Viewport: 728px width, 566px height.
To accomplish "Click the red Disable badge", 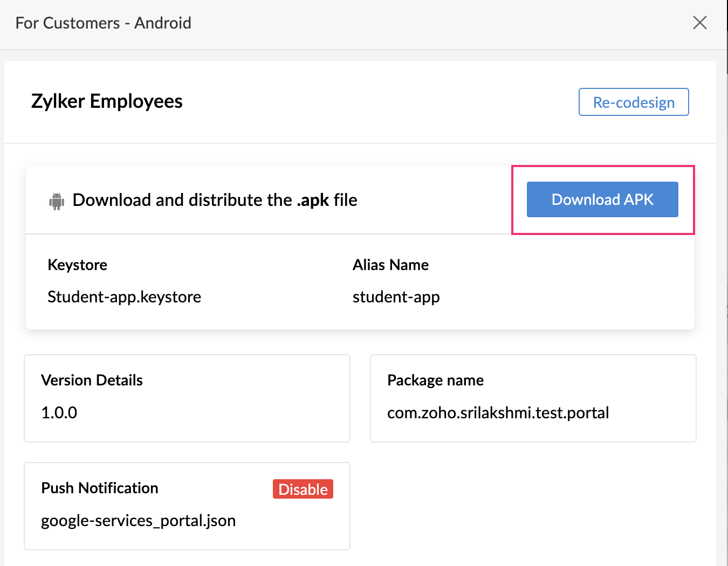I will pos(303,489).
